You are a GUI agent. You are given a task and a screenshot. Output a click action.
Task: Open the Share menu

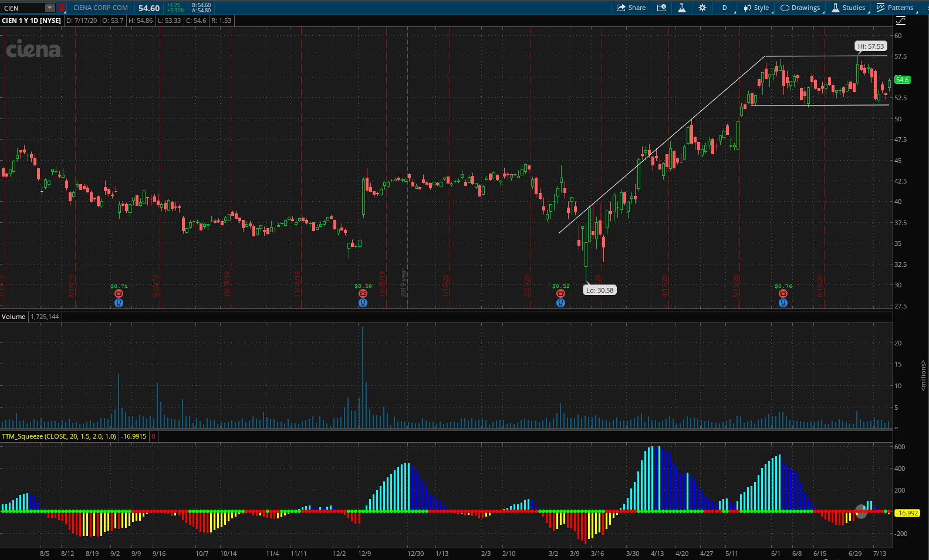coord(631,8)
